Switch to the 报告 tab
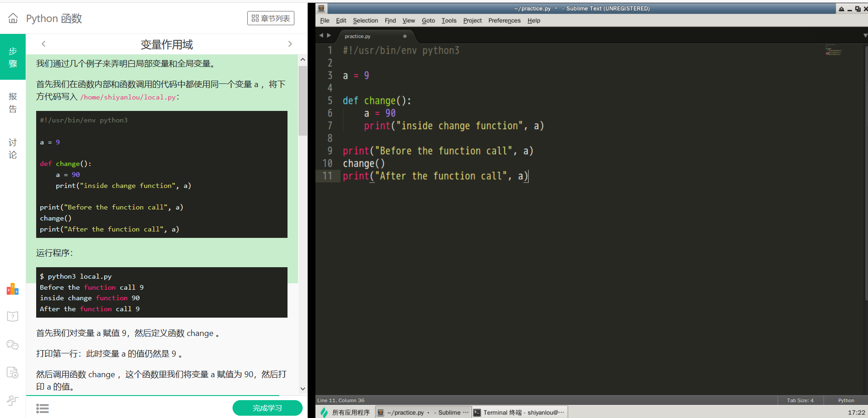 coord(13,103)
